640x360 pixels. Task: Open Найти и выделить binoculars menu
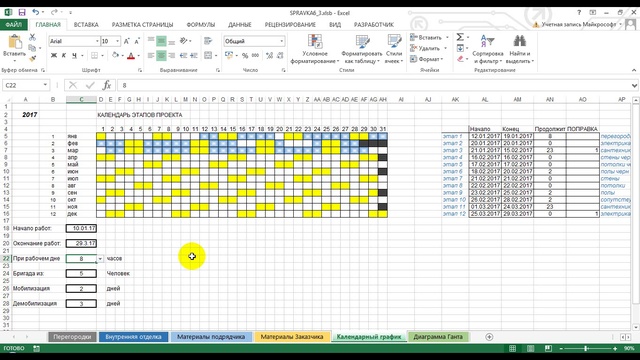(520, 49)
